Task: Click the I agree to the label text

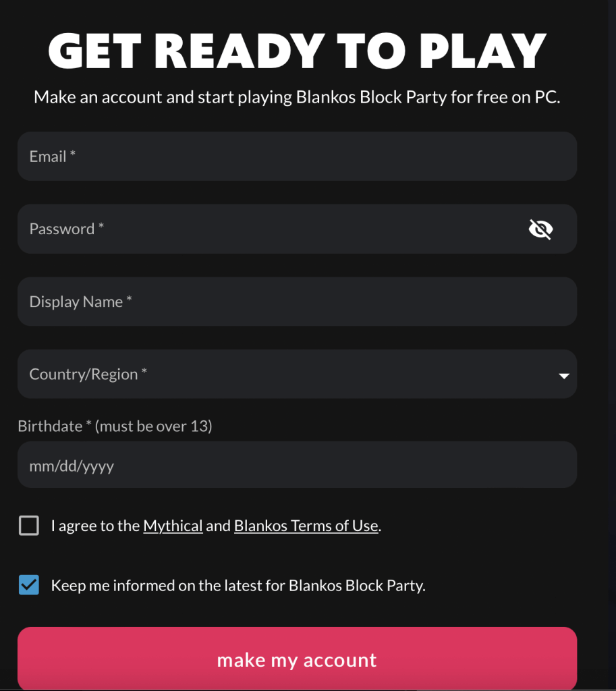Action: 95,526
